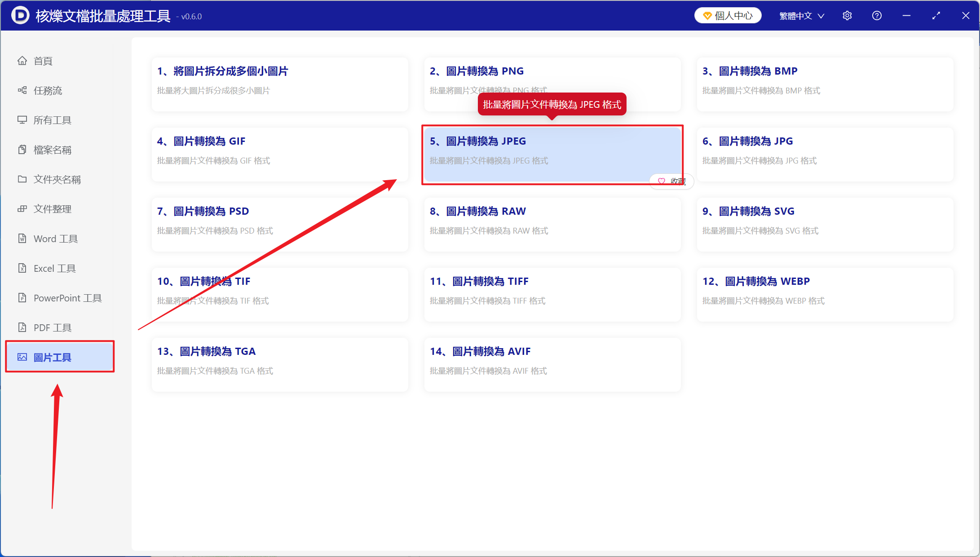The image size is (980, 557).
Task: Minimize the application window
Action: [906, 16]
